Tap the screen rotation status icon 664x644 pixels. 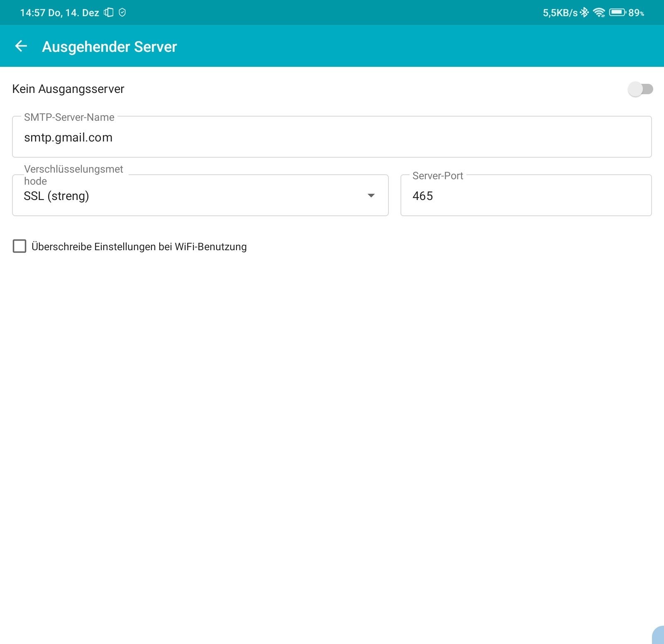tap(108, 12)
